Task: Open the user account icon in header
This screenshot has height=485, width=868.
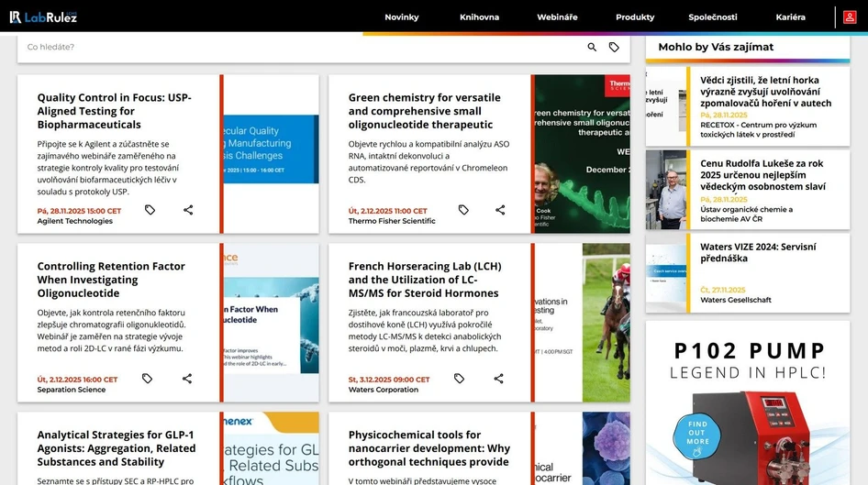Action: point(850,17)
